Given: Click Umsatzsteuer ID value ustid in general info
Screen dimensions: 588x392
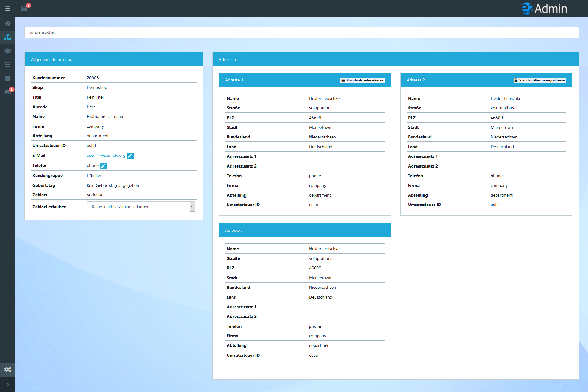Looking at the screenshot, I should (91, 145).
